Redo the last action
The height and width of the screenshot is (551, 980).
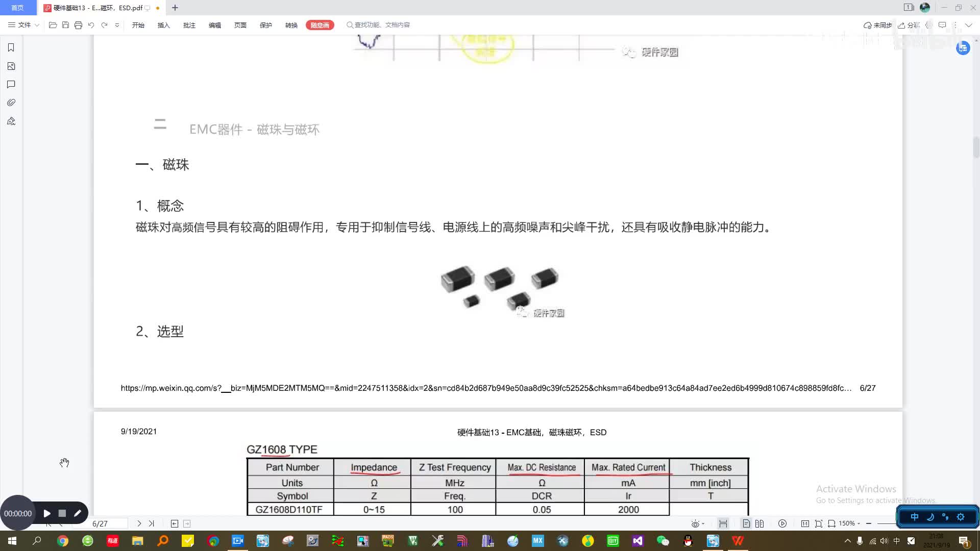pos(104,25)
